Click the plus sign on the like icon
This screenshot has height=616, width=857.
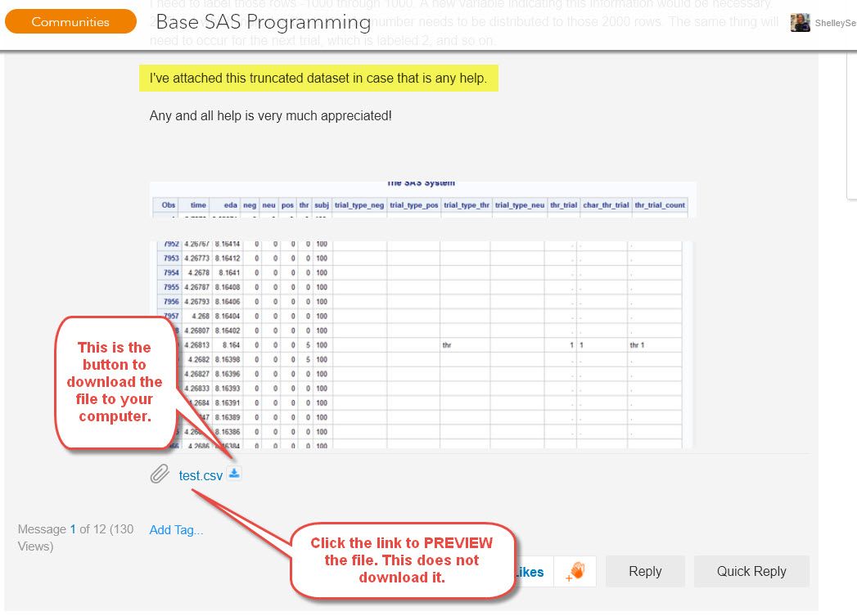(x=567, y=578)
